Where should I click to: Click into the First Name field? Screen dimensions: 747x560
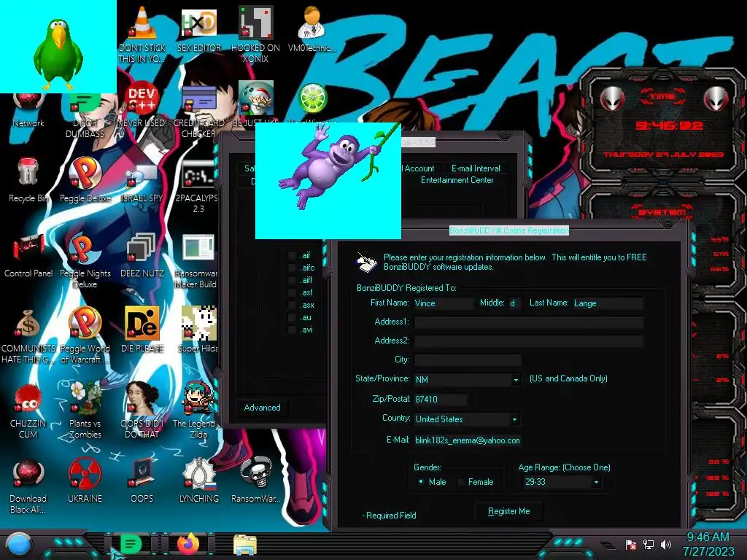[443, 303]
